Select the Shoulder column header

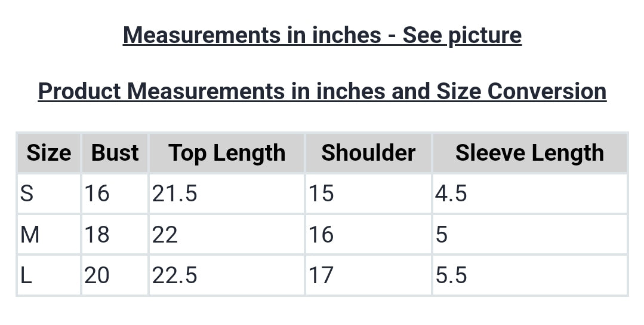(368, 153)
